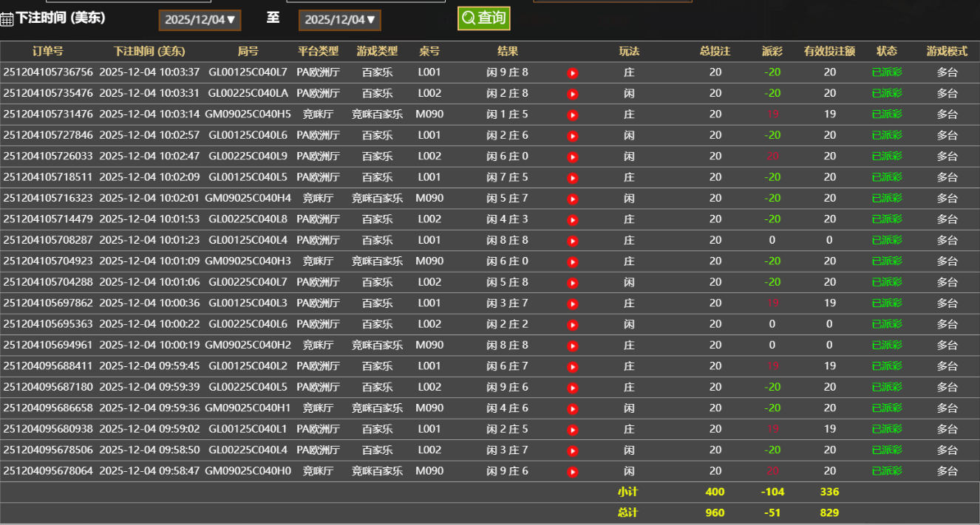Open the start date dropdown showing 2025/12/04

tap(200, 20)
